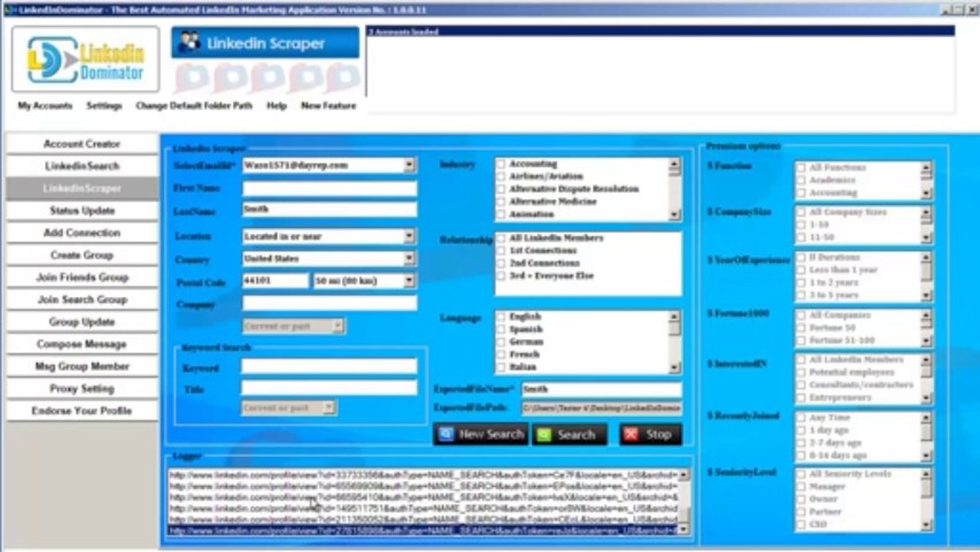Check the 1 day ago checkbox
Screen dimensions: 980x552
[x=801, y=431]
